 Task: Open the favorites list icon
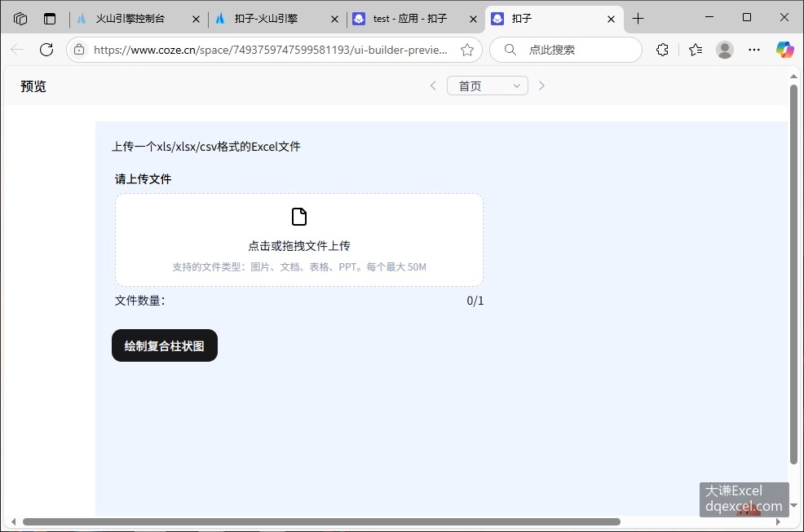coord(696,50)
